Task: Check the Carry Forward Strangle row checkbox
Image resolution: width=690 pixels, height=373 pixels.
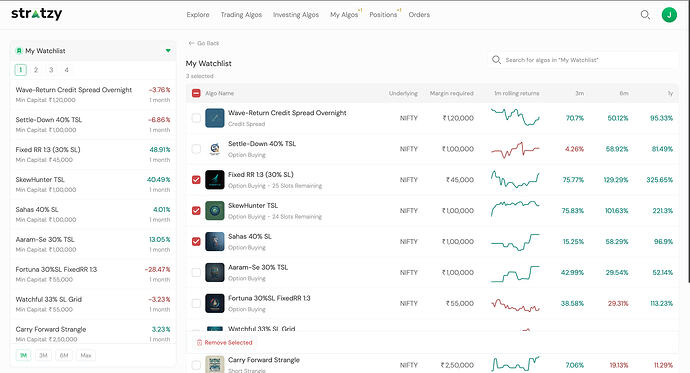Action: coord(196,365)
